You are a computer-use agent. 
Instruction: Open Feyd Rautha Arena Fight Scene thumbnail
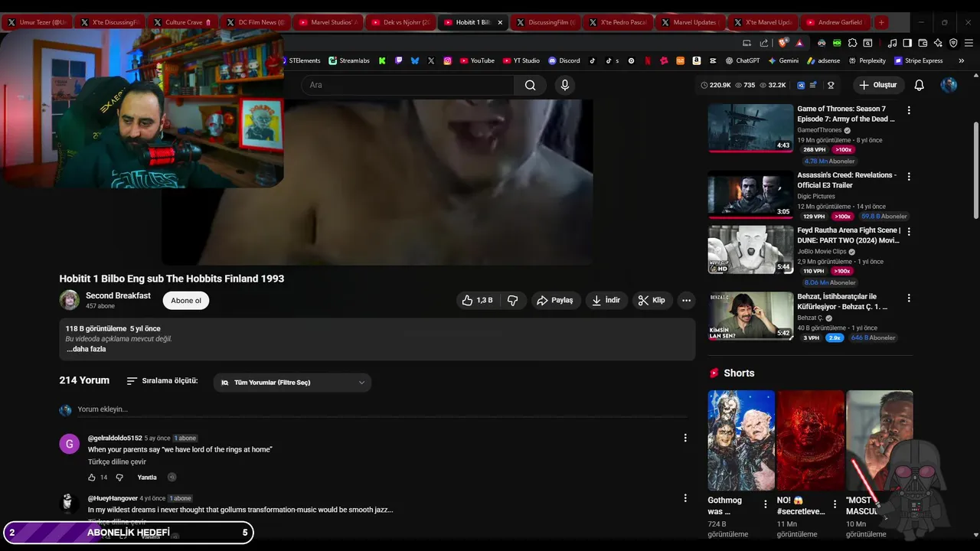click(750, 249)
